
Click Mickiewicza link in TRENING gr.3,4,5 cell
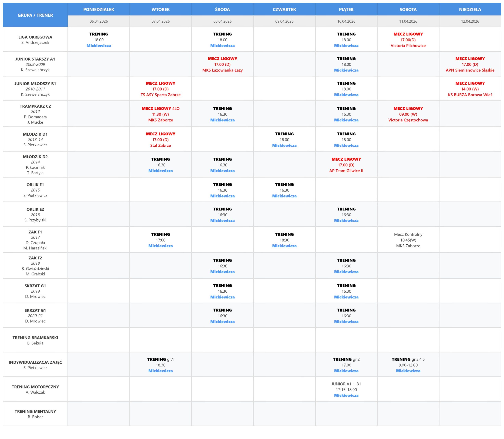408,371
